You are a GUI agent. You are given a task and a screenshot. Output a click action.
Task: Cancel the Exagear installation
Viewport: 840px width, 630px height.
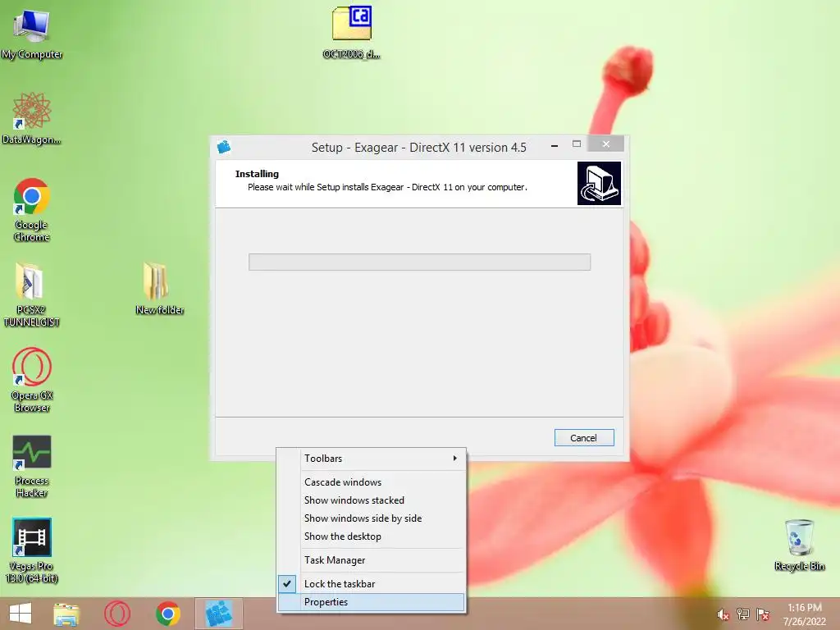[x=584, y=438]
